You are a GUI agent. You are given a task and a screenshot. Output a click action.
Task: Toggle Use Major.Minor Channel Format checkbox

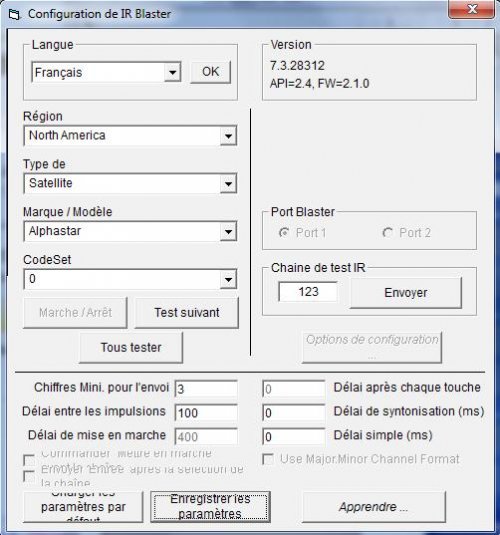point(268,459)
